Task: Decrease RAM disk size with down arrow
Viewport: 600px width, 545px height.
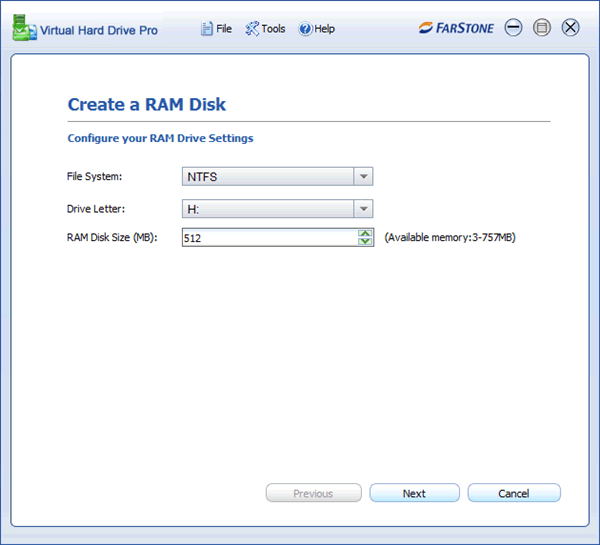Action: 365,241
